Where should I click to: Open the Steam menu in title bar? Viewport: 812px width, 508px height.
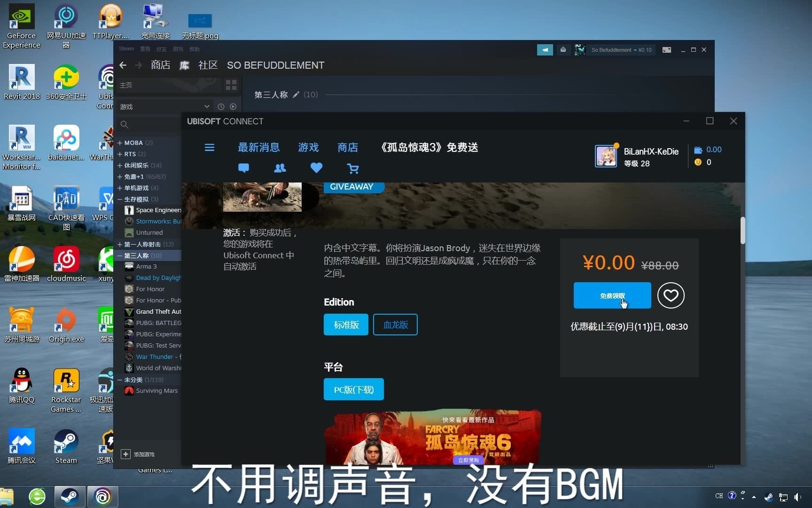(x=126, y=48)
